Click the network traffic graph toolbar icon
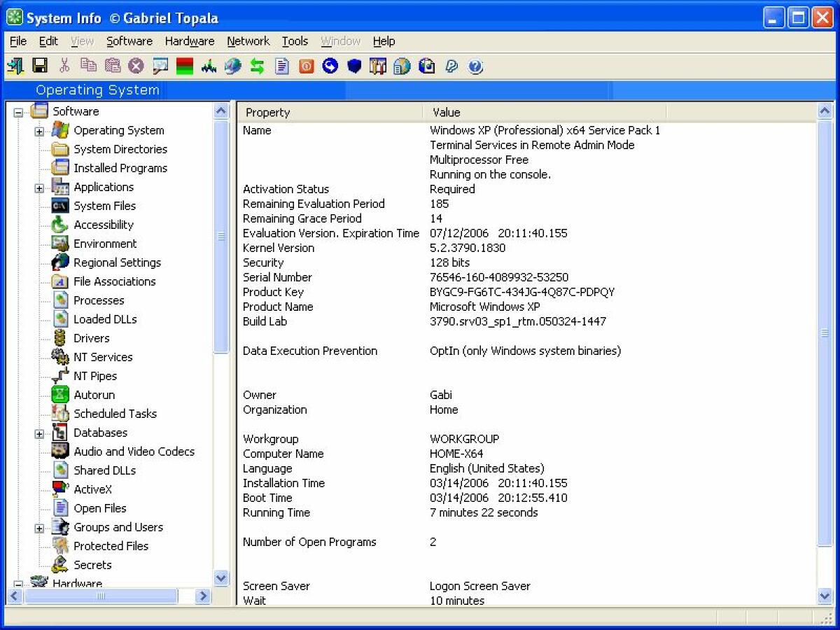The width and height of the screenshot is (840, 630). (208, 66)
